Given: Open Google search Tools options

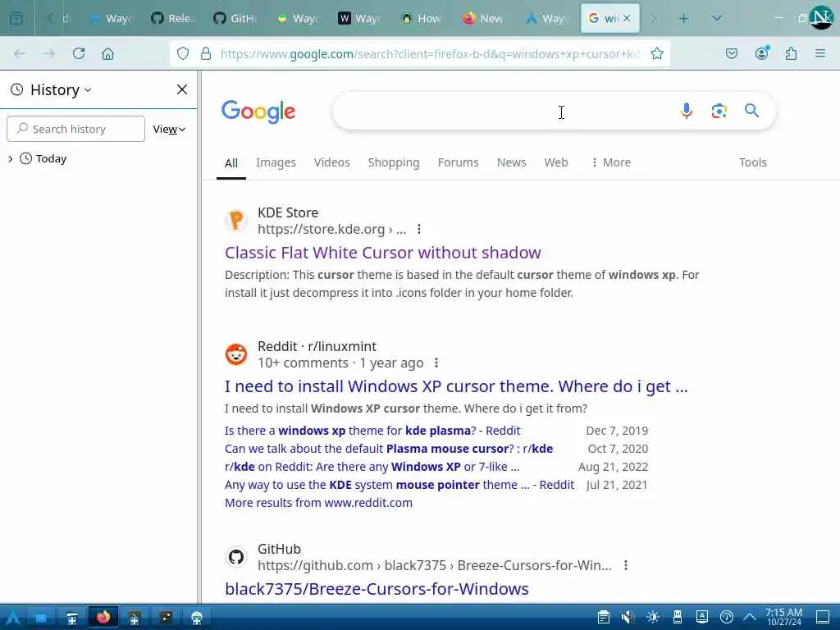Looking at the screenshot, I should 753,162.
